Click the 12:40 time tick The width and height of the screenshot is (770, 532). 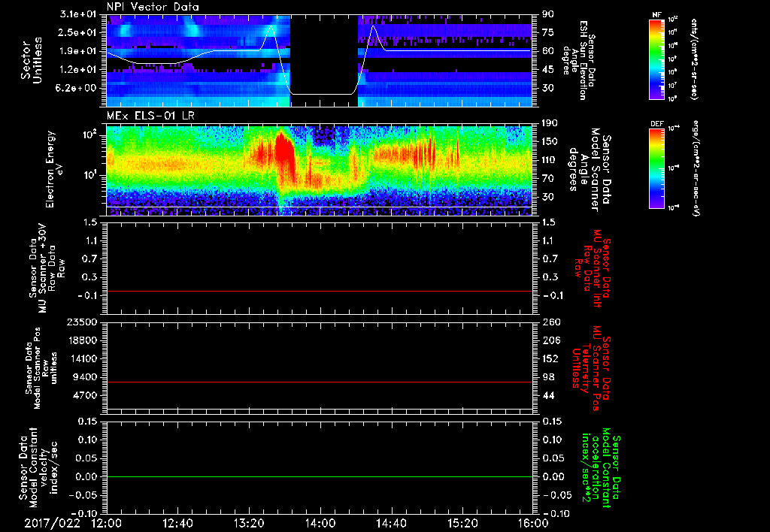coord(177,523)
